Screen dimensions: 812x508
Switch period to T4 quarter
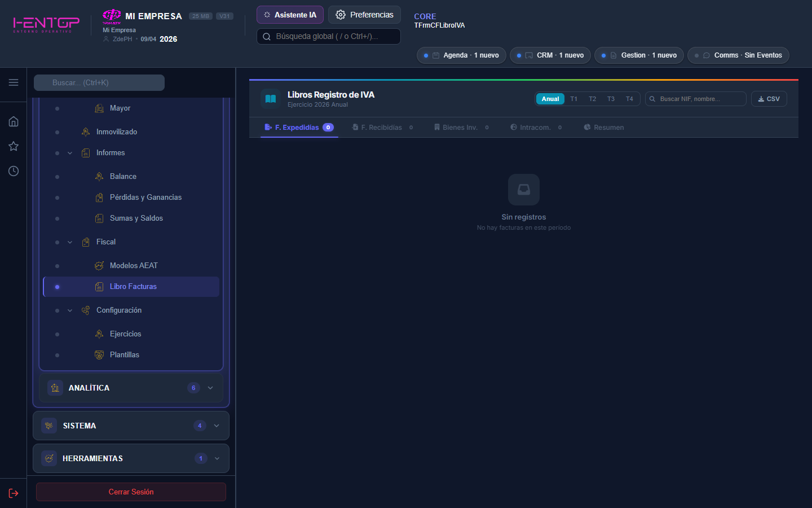click(629, 99)
